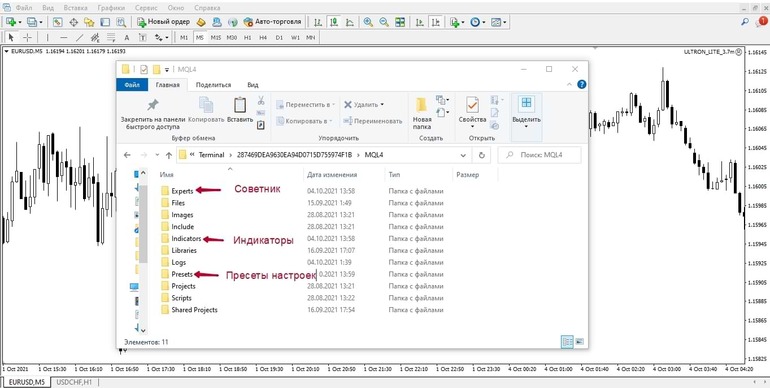The image size is (770, 388).
Task: Switch chart to bar chart icon
Action: [x=318, y=22]
